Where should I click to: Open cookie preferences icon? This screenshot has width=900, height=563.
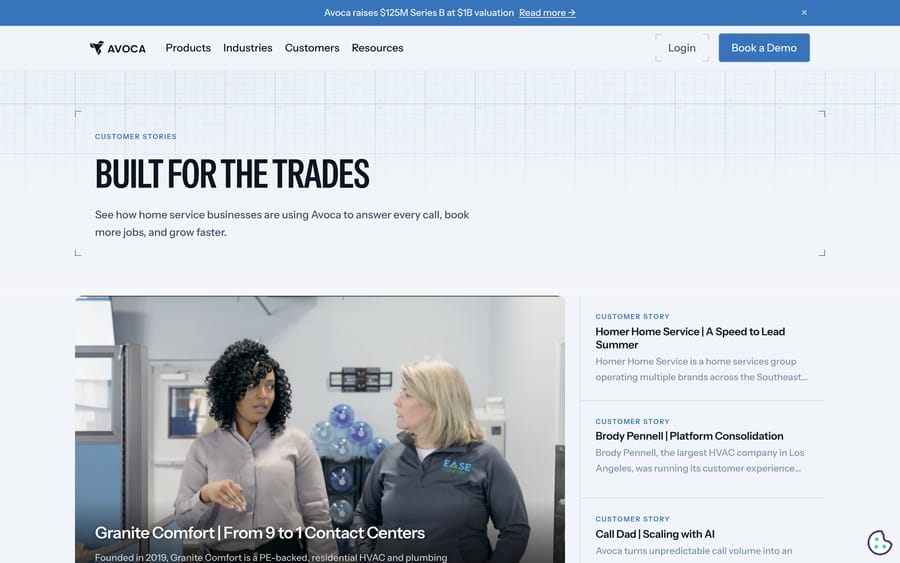(x=879, y=542)
